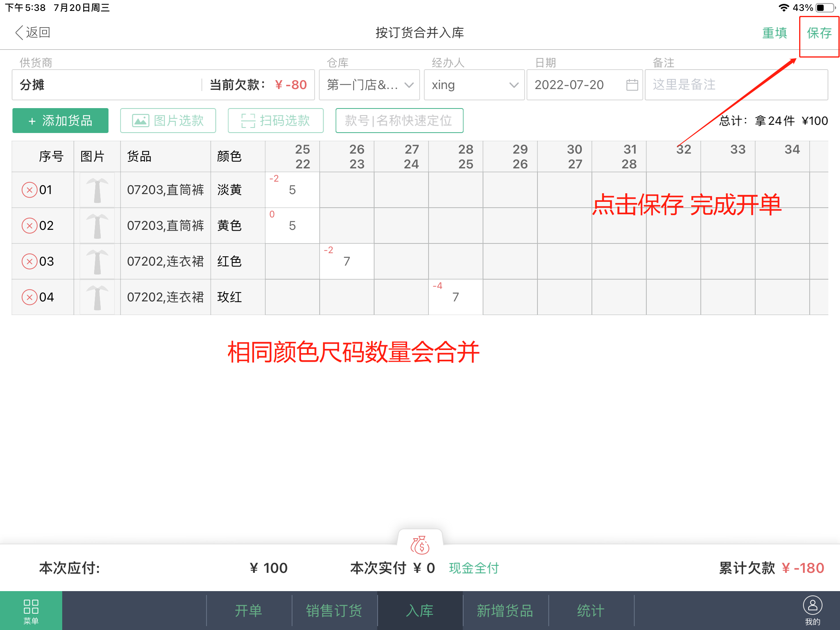Edit quantity 5 in the 黄色 row

click(x=292, y=226)
